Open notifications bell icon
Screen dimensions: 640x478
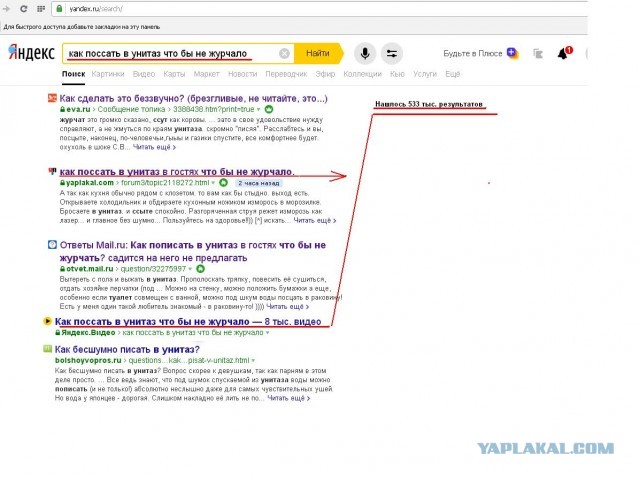564,53
